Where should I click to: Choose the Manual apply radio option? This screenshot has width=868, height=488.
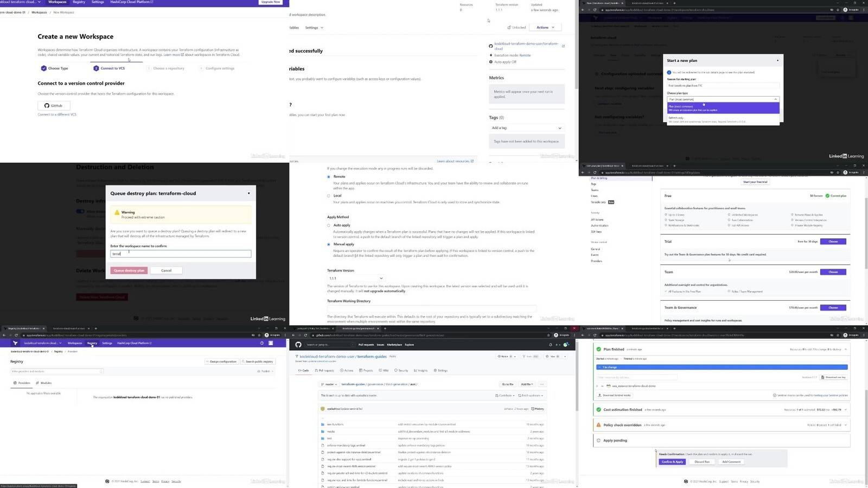tap(329, 245)
